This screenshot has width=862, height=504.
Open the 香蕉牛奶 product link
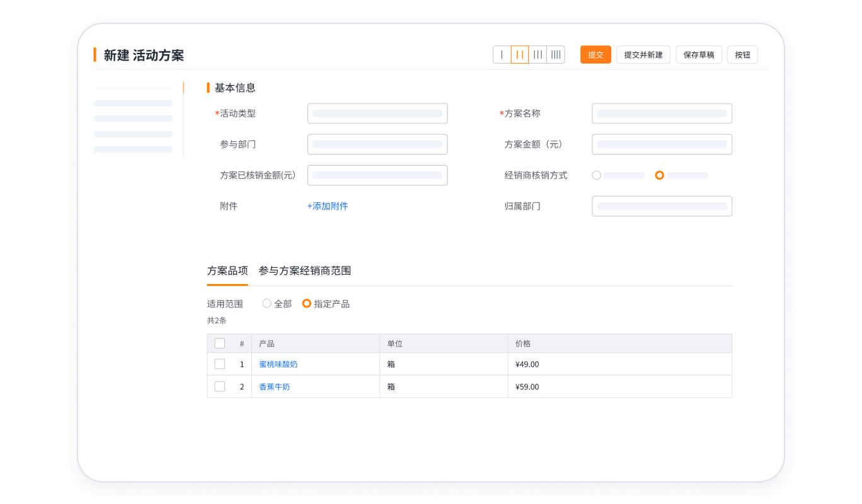pos(273,386)
